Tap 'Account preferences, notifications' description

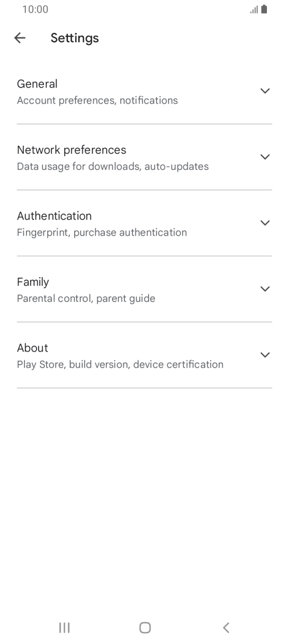point(97,100)
